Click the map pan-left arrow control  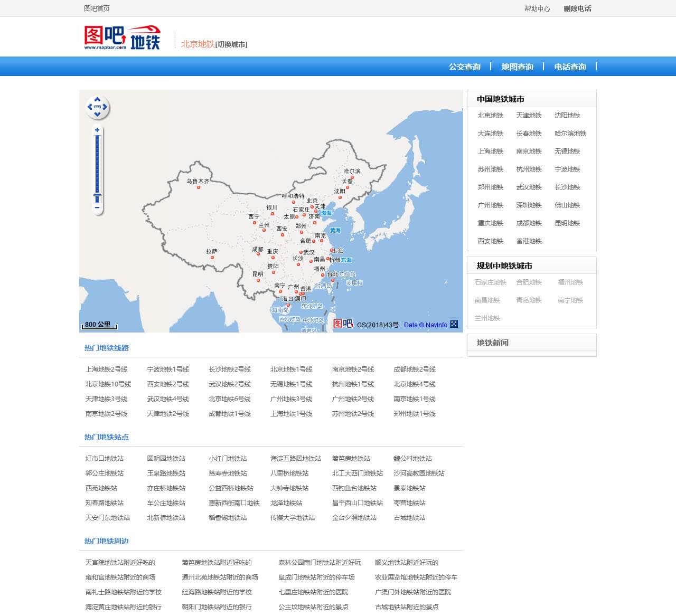point(89,107)
